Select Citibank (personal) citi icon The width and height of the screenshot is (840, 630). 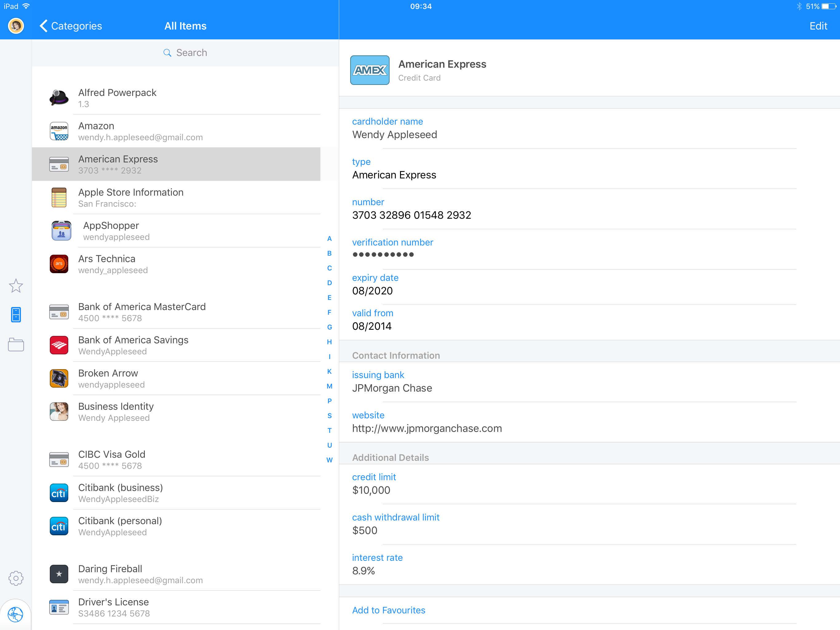coord(59,526)
